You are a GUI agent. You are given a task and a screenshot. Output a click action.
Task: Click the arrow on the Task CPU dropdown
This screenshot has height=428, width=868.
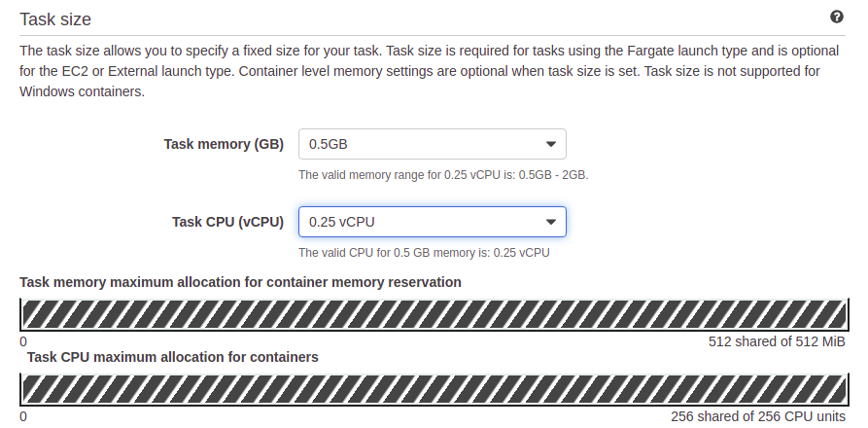[x=552, y=222]
